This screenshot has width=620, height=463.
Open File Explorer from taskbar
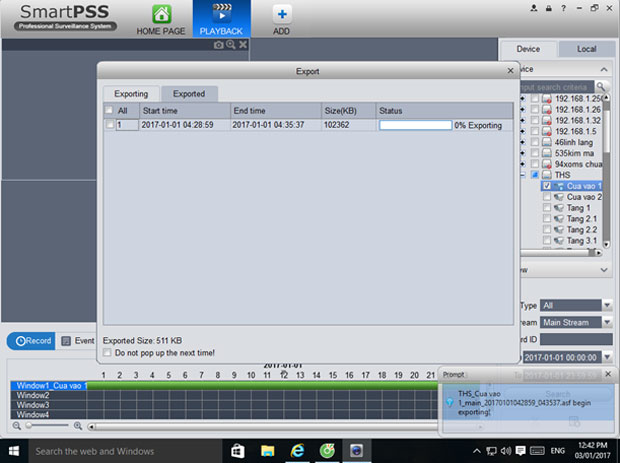tap(267, 451)
